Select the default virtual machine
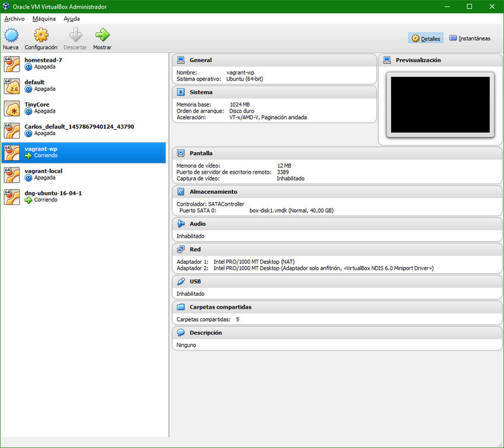This screenshot has height=448, width=504. point(84,86)
